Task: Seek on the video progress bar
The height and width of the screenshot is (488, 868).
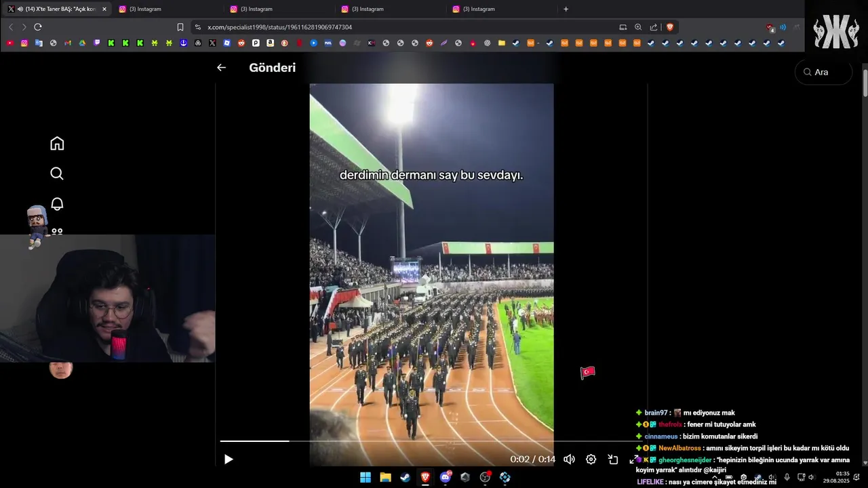Action: 432,441
